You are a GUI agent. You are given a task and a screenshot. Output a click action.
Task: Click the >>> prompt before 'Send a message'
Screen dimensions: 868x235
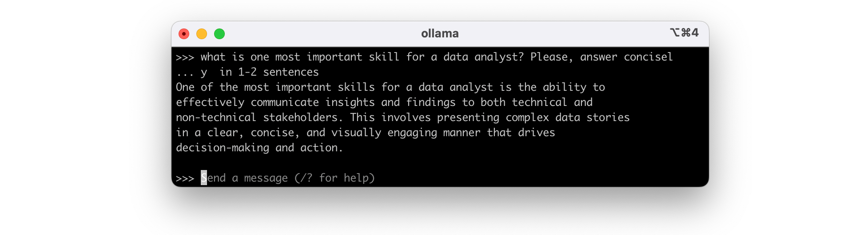coord(185,178)
